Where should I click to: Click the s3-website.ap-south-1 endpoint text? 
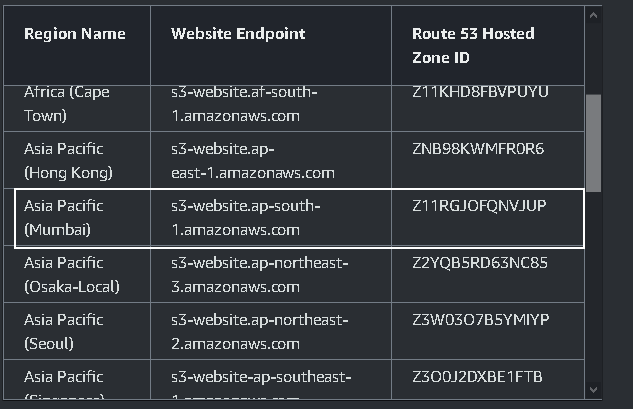[x=245, y=217]
